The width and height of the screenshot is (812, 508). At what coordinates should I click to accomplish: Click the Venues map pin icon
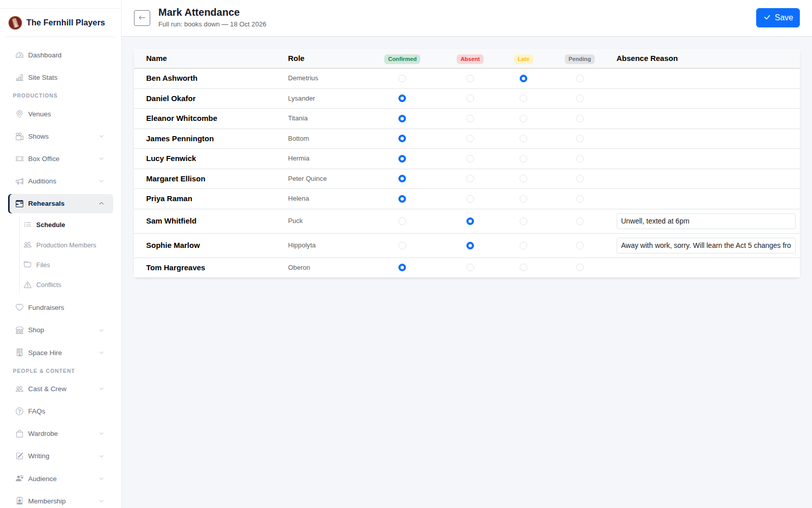click(20, 114)
